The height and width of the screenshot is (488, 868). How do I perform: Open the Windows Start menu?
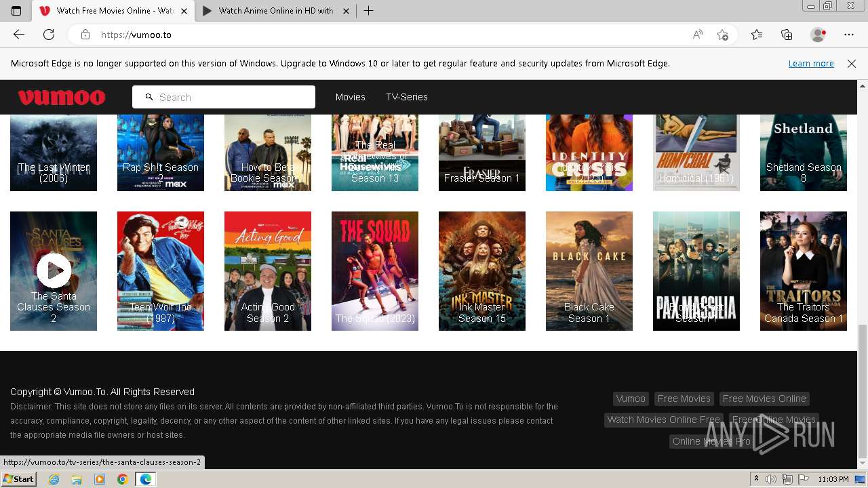(18, 479)
